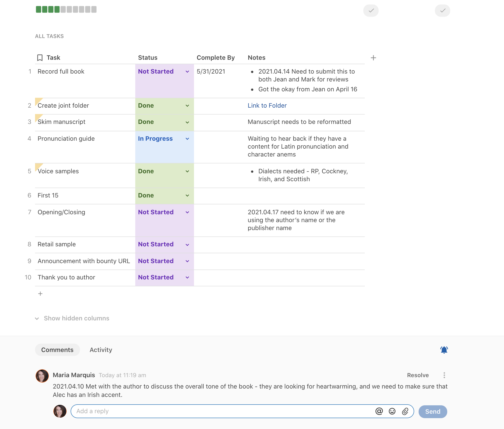504x429 pixels.
Task: Click Resolve on Maria Marquis's comment
Action: [418, 375]
